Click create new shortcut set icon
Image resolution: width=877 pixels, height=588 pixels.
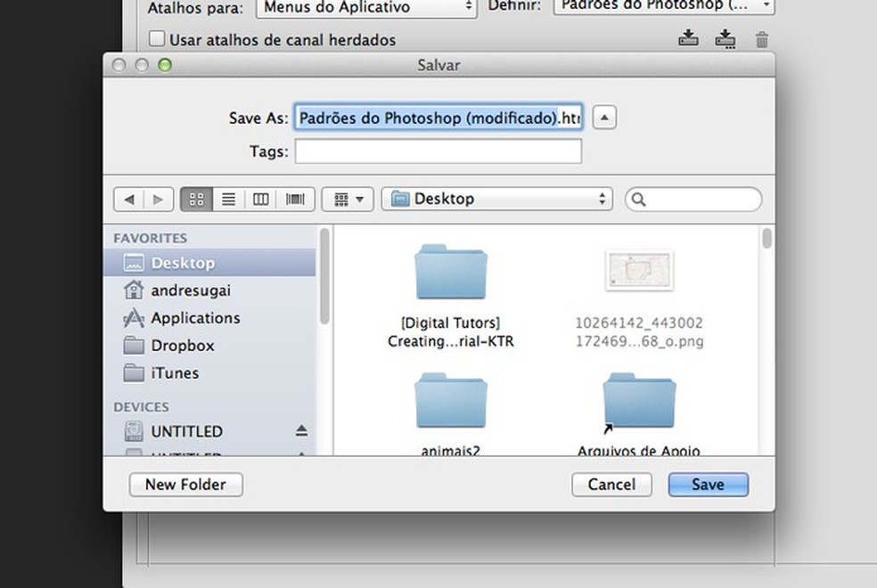pos(725,39)
